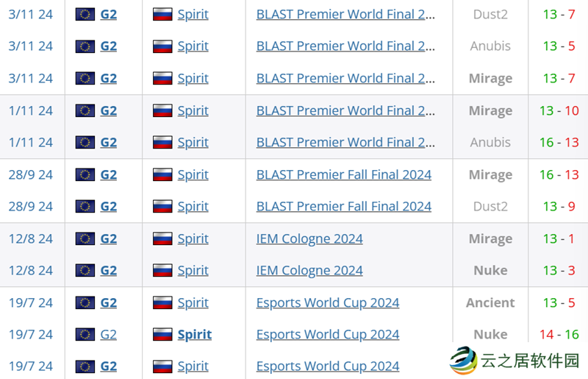The width and height of the screenshot is (588, 379).
Task: Click the EU flag in the Ancient 13-5 row
Action: point(85,302)
